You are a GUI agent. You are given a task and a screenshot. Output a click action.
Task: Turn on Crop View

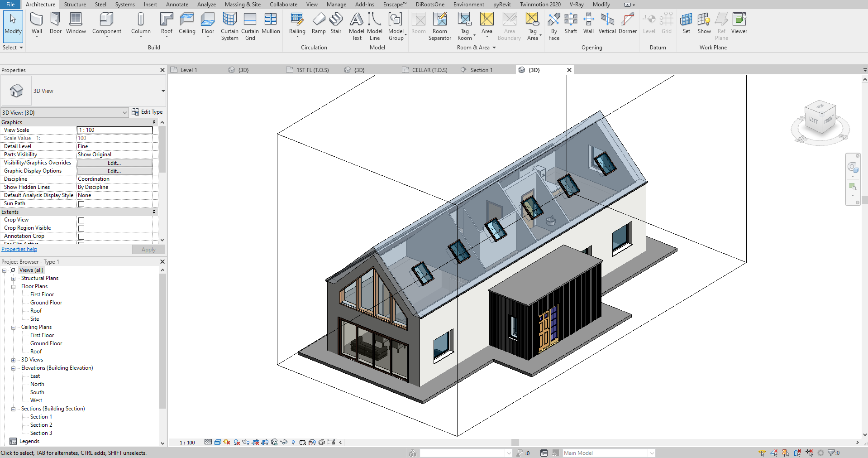81,220
